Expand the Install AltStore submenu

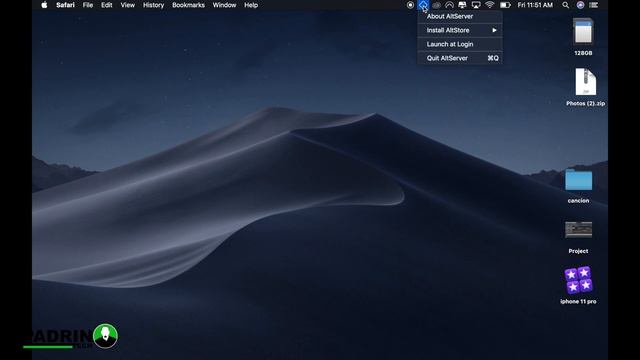coord(460,30)
